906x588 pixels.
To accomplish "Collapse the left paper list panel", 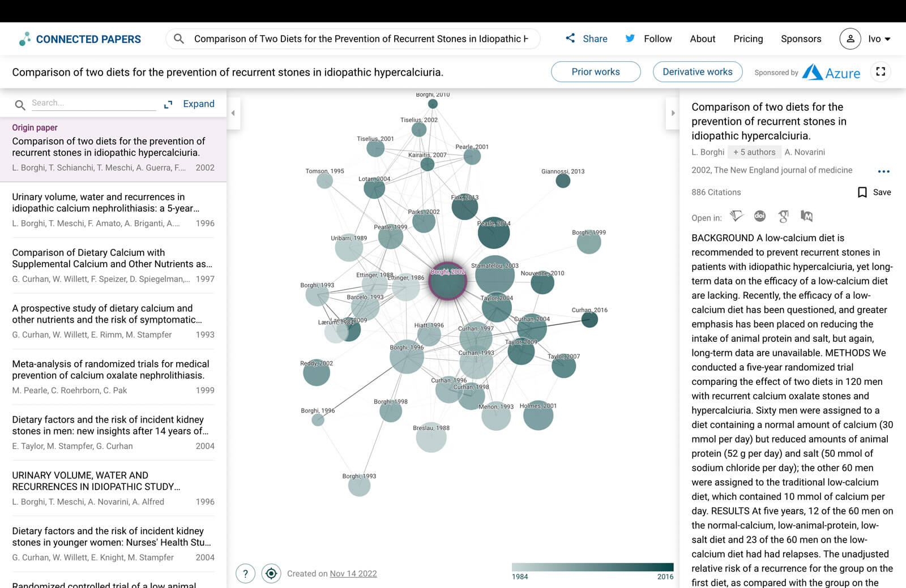I will pos(233,113).
